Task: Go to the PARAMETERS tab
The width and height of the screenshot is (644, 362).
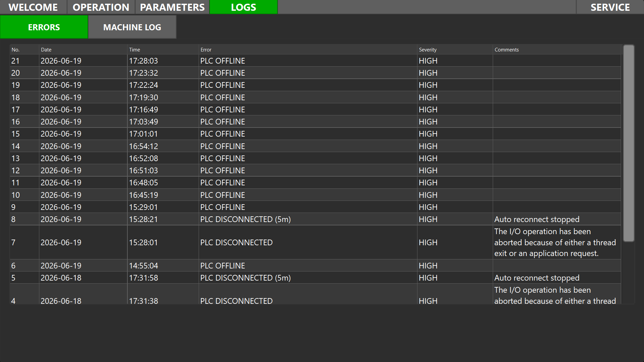Action: (x=172, y=7)
